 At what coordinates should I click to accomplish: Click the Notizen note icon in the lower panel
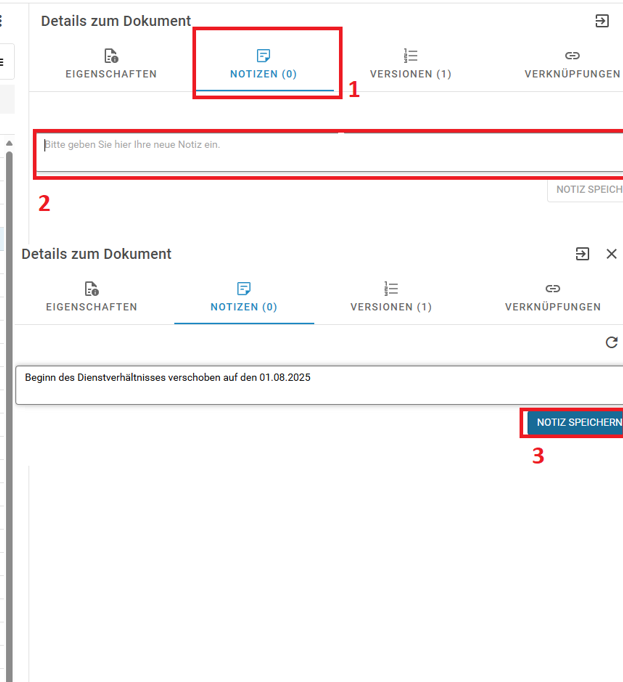point(244,289)
